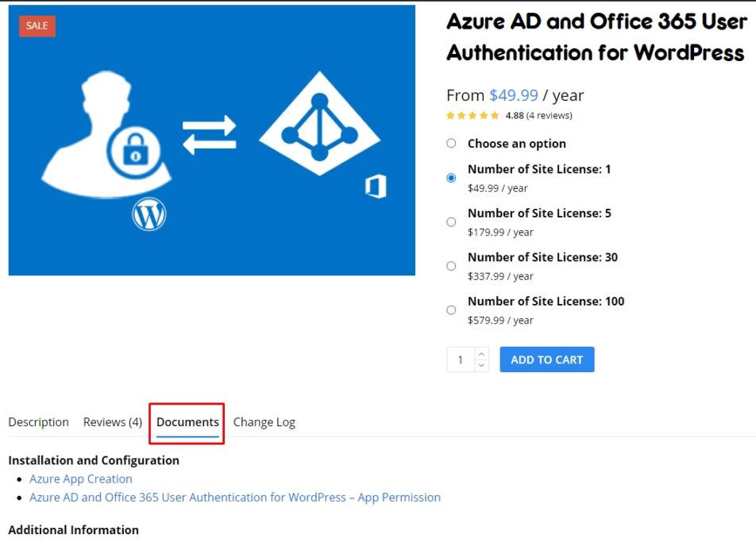This screenshot has height=542, width=756.
Task: Click the SALE badge on image
Action: 37,26
